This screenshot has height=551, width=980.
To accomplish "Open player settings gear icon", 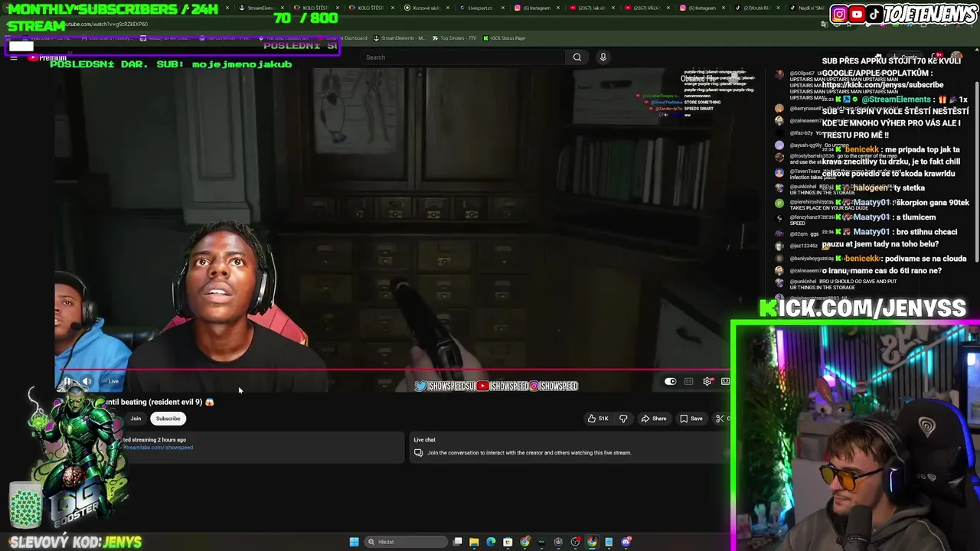I will click(707, 381).
